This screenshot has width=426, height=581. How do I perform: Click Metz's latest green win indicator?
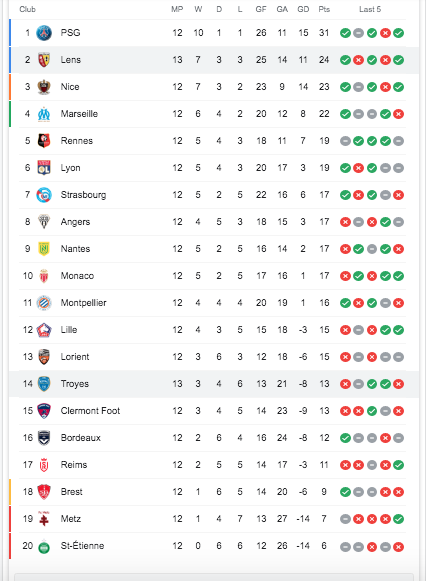coord(399,519)
